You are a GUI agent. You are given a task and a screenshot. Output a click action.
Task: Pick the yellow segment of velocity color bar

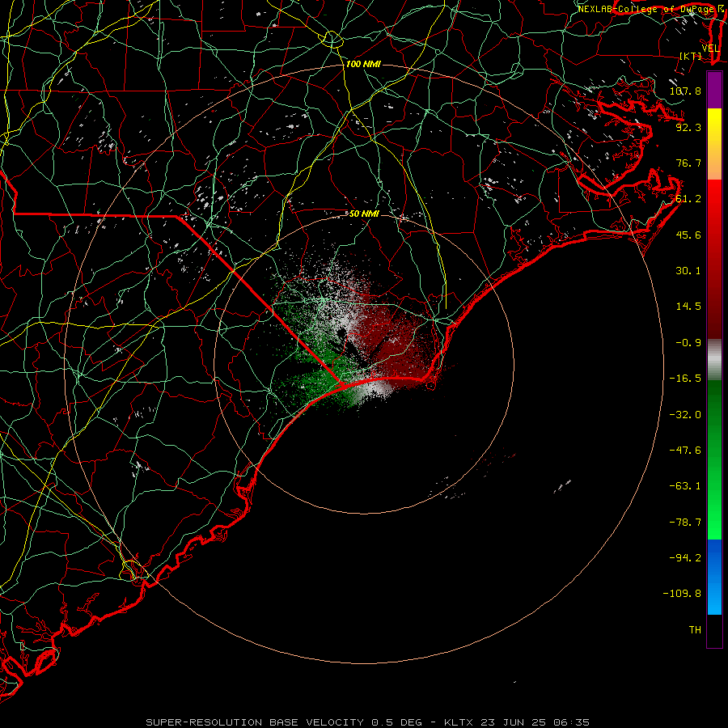point(714,144)
